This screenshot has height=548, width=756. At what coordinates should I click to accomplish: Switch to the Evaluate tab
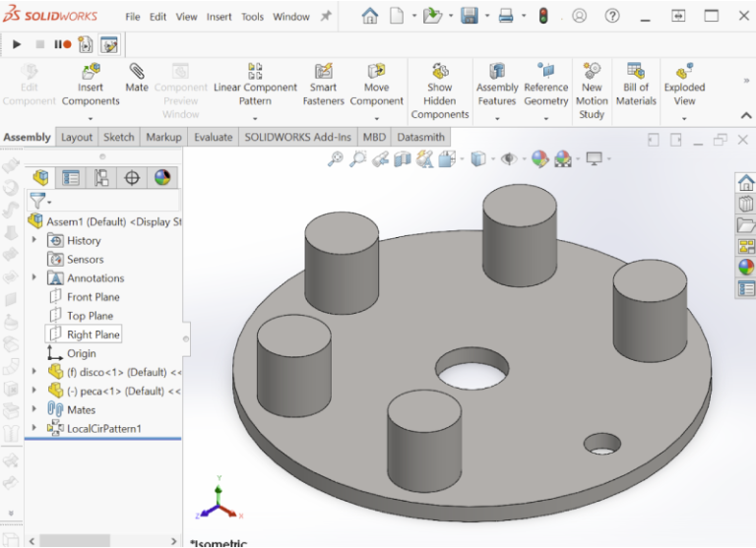point(213,137)
